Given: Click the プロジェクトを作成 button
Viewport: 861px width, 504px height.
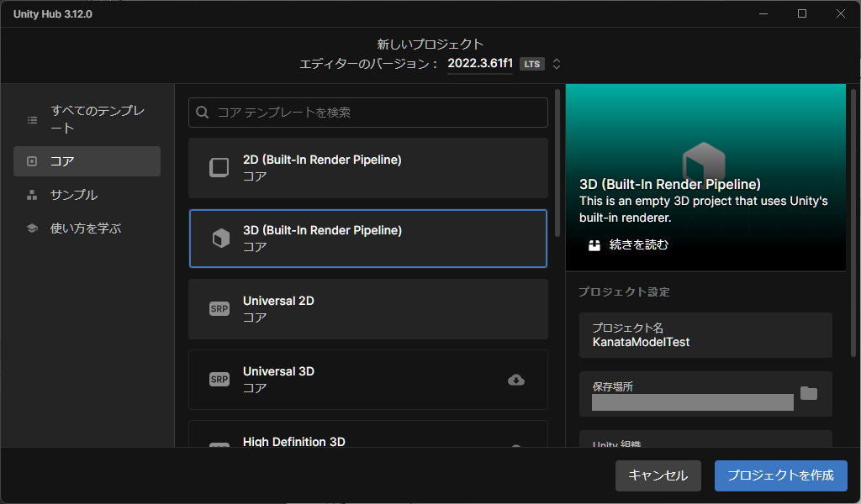Looking at the screenshot, I should (781, 475).
